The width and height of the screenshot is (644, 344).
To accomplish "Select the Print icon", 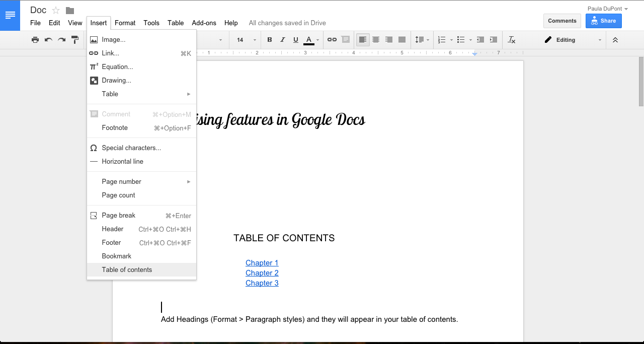I will [x=35, y=40].
